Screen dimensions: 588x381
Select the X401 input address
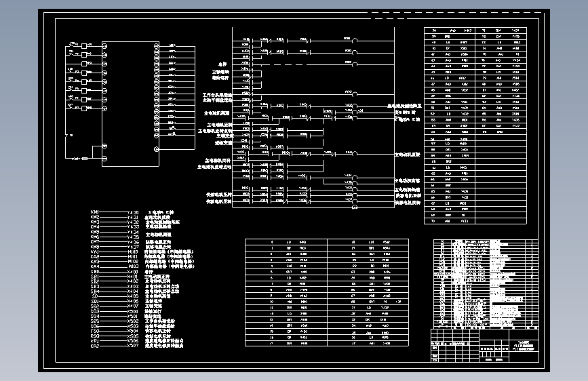(133, 277)
